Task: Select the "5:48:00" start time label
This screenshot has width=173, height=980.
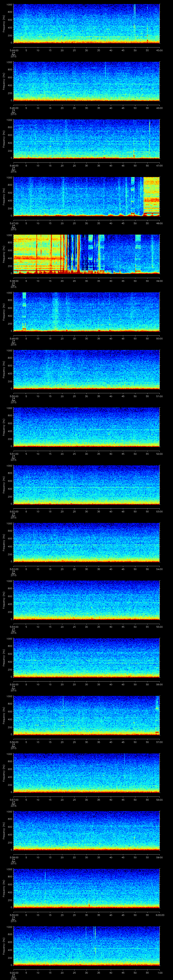Action: pyautogui.click(x=13, y=281)
